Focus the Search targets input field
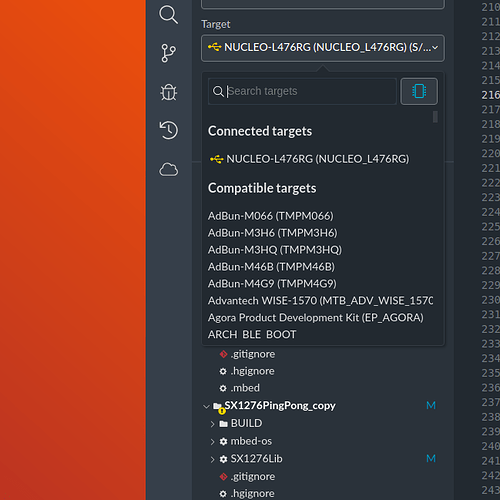500x500 pixels. (x=303, y=91)
